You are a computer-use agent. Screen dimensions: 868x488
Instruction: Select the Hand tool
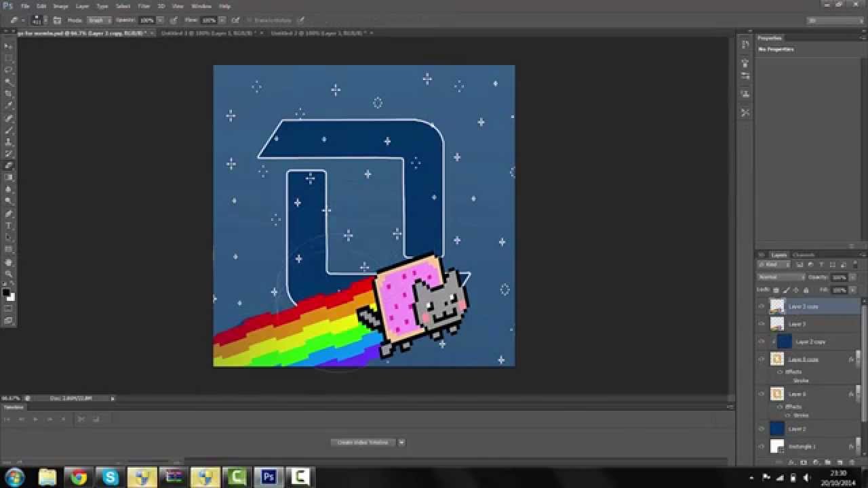coord(9,262)
